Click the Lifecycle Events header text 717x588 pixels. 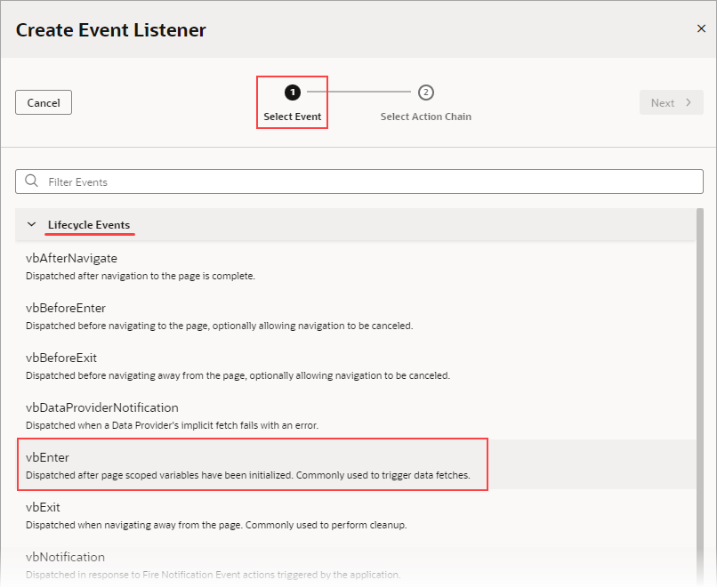pyautogui.click(x=89, y=224)
